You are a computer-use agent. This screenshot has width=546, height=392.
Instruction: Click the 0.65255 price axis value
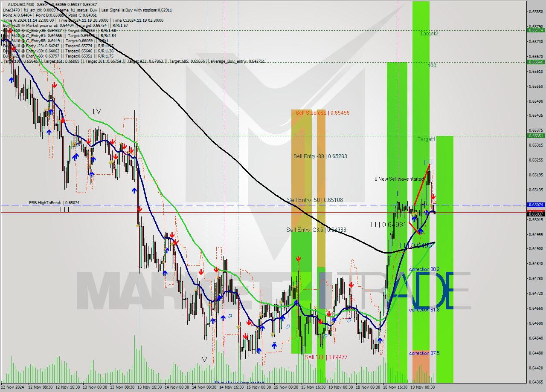(536, 160)
